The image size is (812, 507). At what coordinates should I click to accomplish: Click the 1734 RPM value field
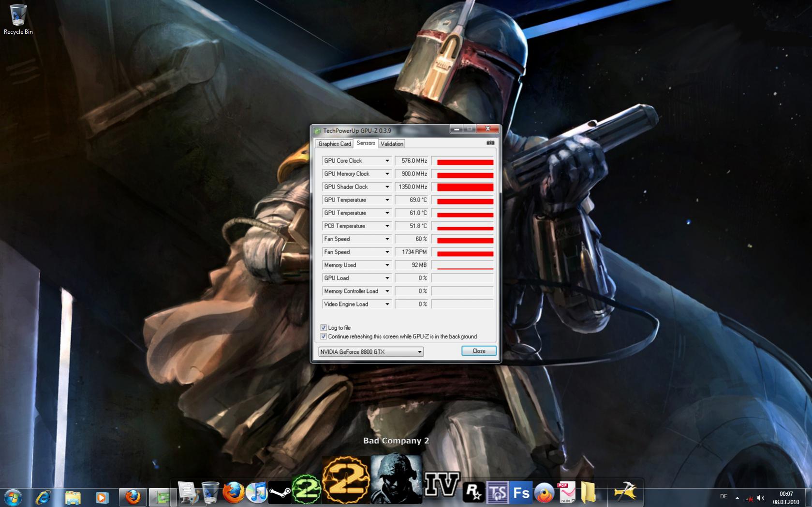(x=412, y=252)
